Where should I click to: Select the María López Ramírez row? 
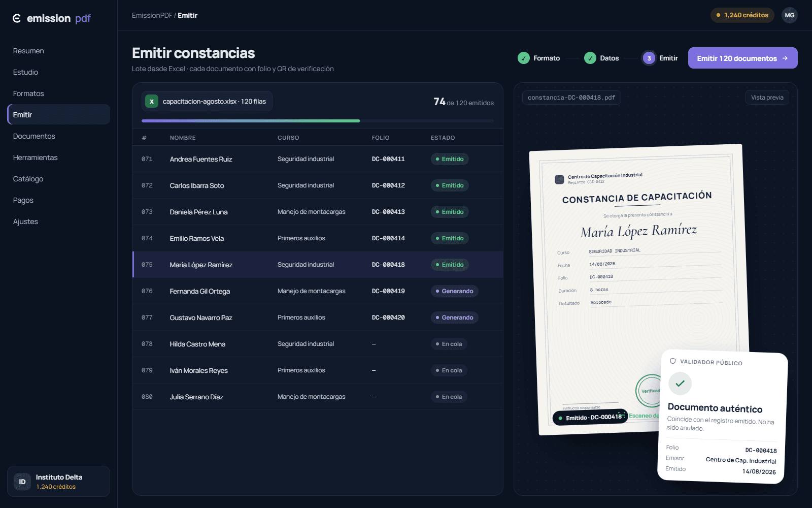pyautogui.click(x=318, y=265)
